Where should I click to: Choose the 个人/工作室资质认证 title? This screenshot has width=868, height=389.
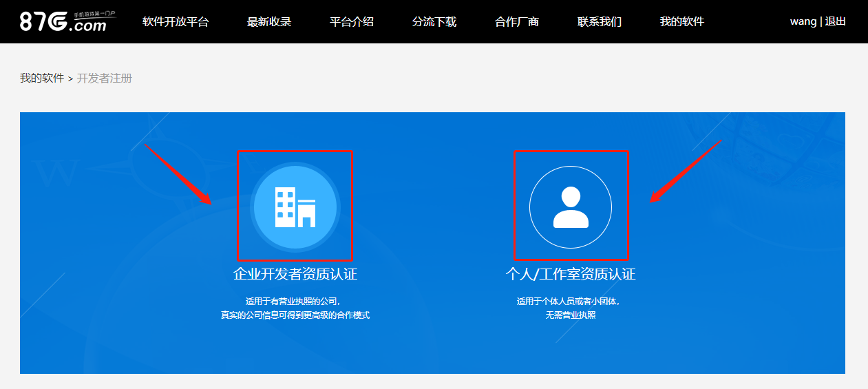point(571,274)
